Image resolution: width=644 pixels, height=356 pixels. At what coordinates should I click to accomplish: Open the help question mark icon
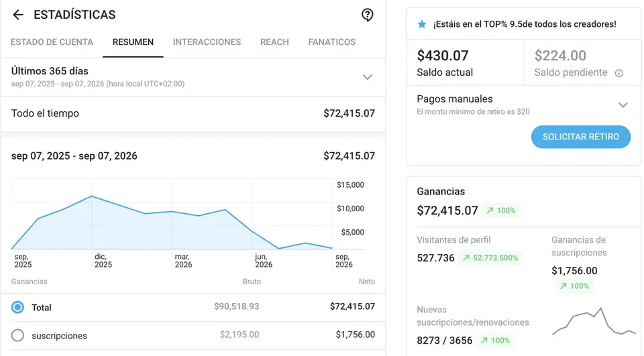(x=367, y=15)
